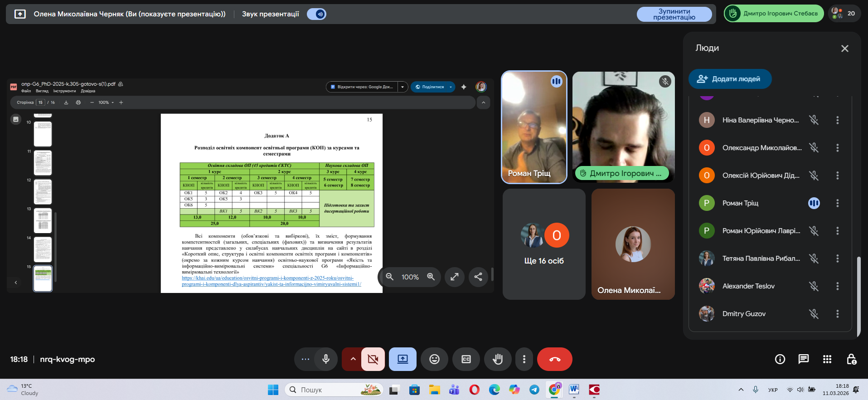868x400 pixels.
Task: Click Зупинити презентацію button
Action: pos(674,14)
